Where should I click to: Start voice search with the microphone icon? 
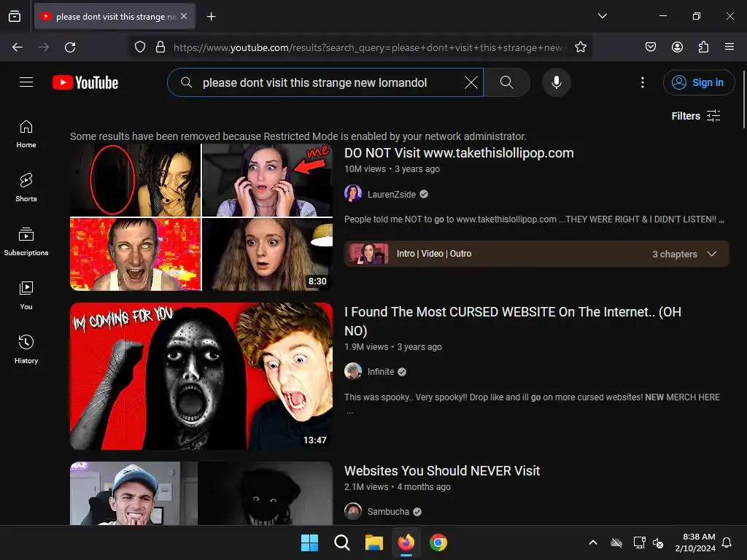click(x=556, y=82)
